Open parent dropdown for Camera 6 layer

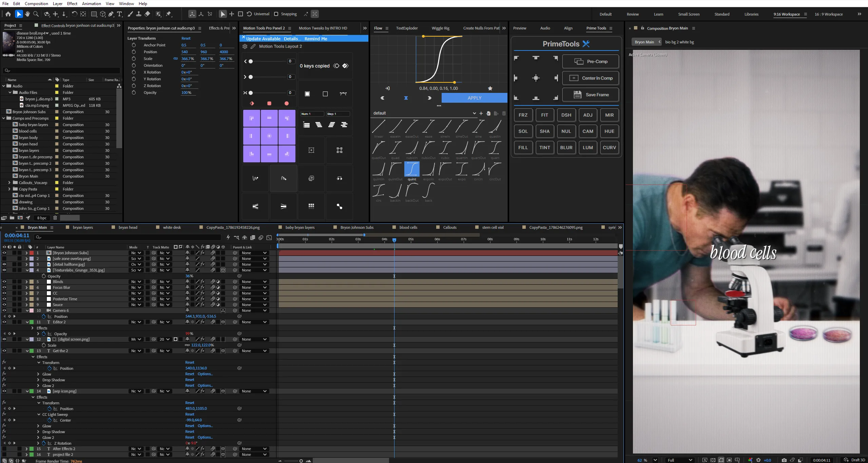point(254,310)
